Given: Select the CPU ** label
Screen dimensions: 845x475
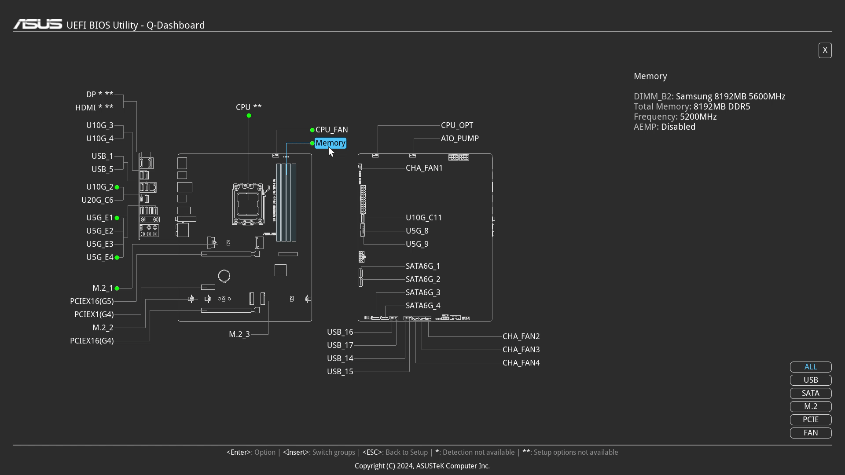Looking at the screenshot, I should pos(248,107).
